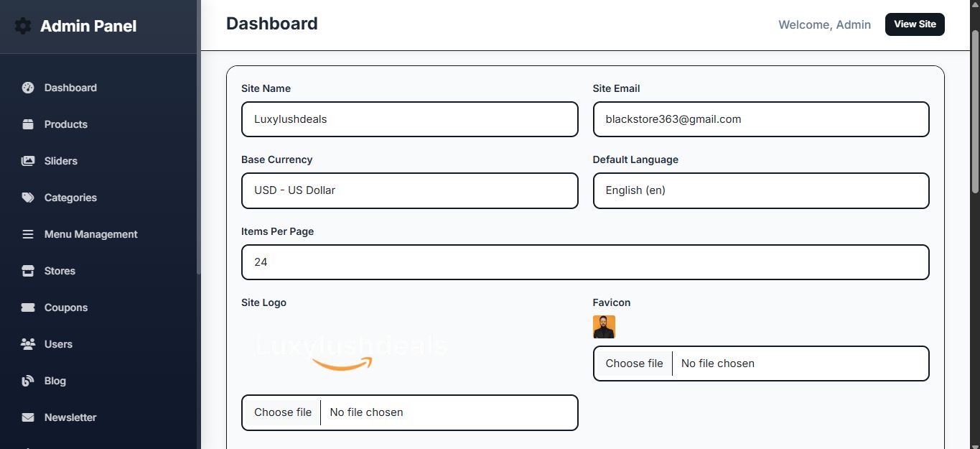Open the Newsletter menu item
Screen dimensions: 980x449
pyautogui.click(x=70, y=417)
